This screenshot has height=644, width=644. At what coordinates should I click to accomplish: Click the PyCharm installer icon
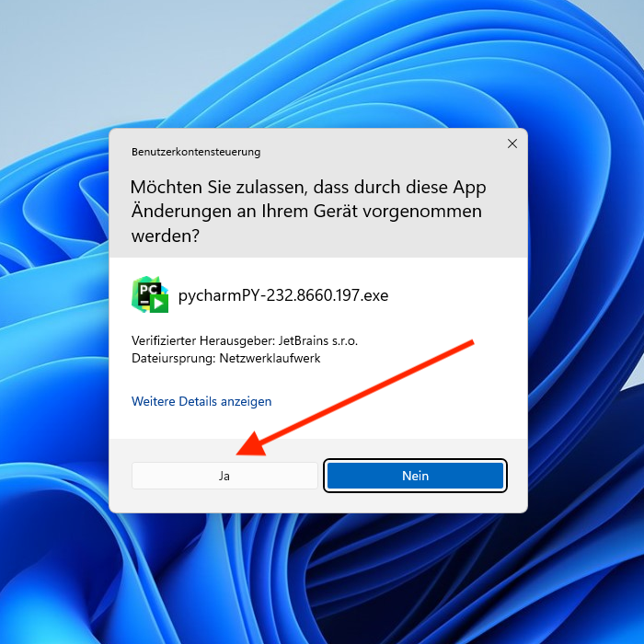click(x=150, y=294)
